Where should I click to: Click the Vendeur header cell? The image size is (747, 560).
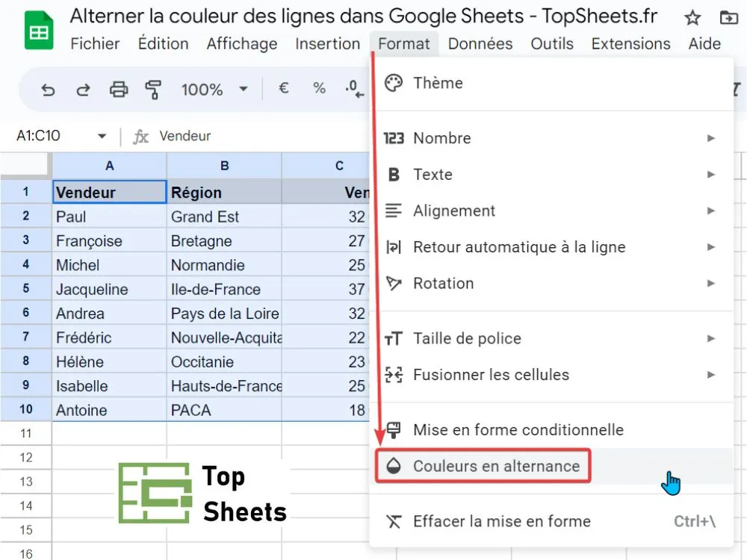click(110, 192)
